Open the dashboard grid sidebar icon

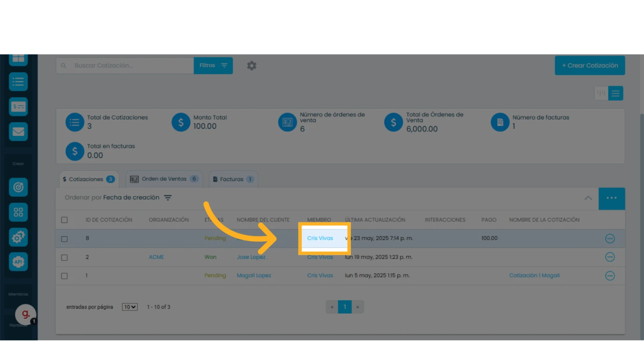[x=18, y=59]
